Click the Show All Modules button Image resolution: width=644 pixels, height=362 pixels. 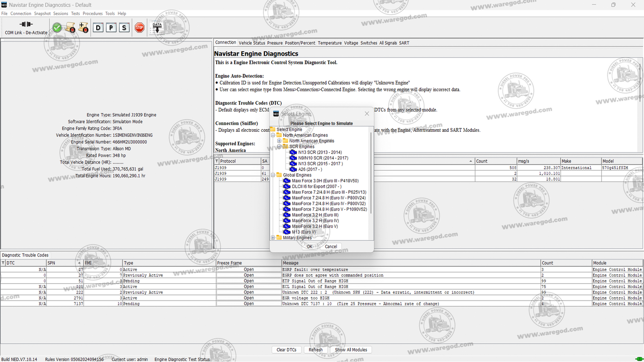(x=351, y=350)
